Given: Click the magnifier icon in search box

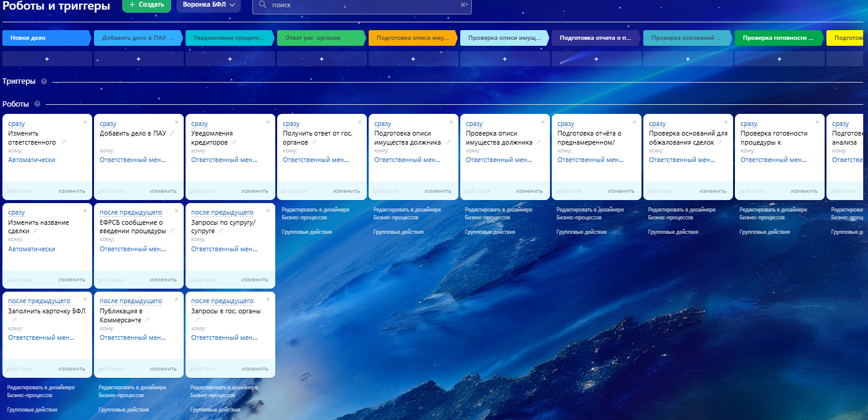Looking at the screenshot, I should [263, 5].
